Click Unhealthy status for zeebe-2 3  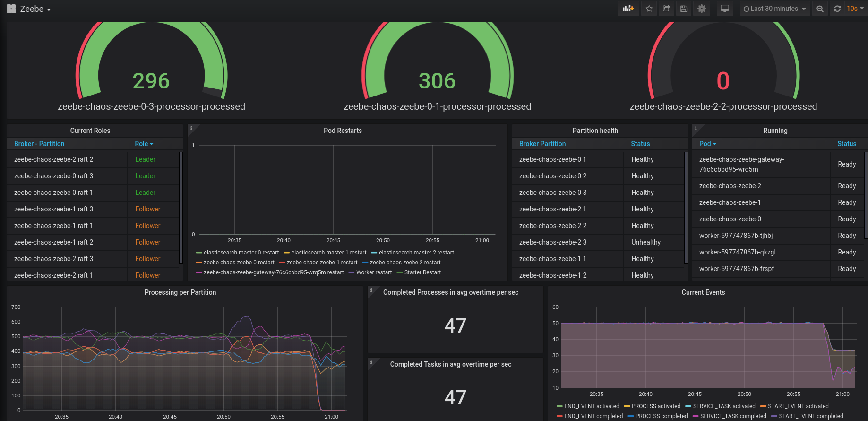tap(645, 242)
